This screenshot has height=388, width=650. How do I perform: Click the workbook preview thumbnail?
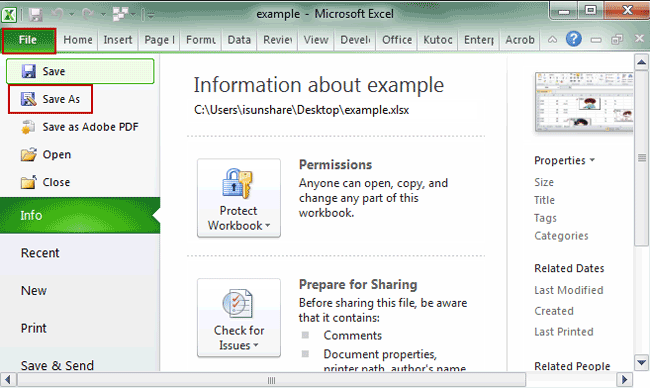click(584, 102)
